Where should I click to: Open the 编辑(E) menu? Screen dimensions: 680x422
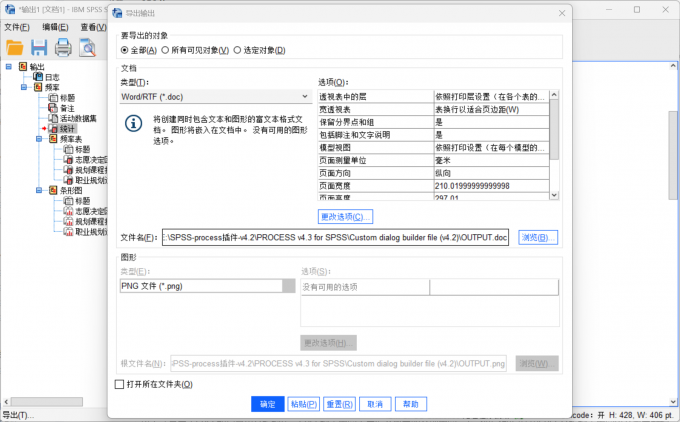(55, 27)
